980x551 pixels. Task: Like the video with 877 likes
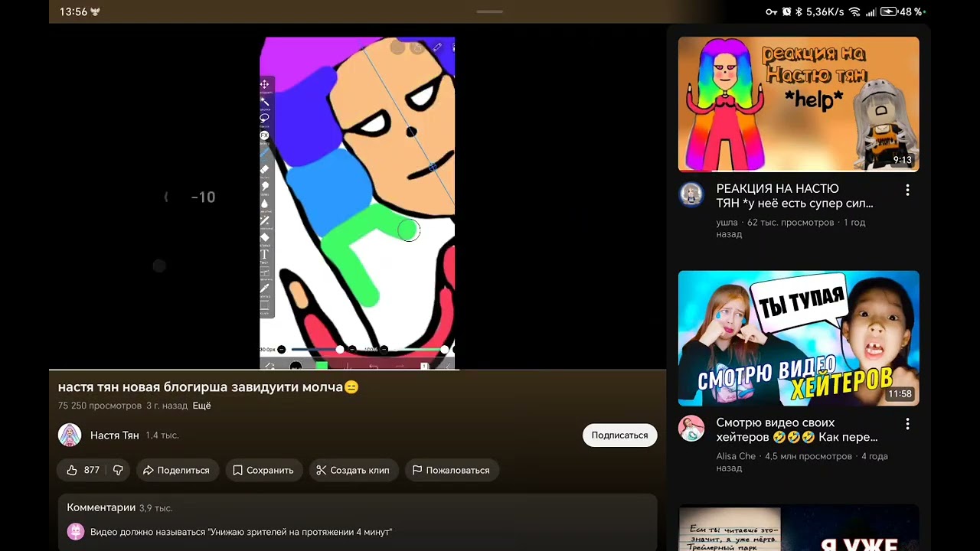tap(83, 470)
